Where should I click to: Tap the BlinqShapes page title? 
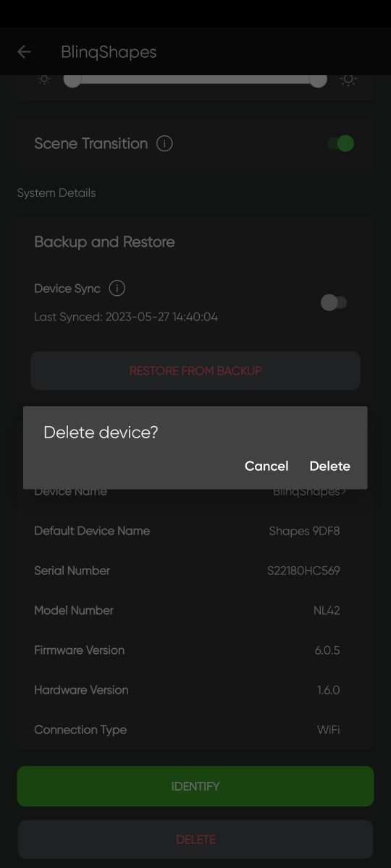pos(109,52)
